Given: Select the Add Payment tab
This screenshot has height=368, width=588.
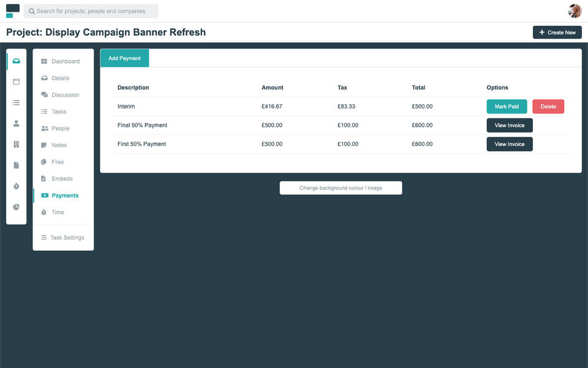Looking at the screenshot, I should (x=124, y=58).
